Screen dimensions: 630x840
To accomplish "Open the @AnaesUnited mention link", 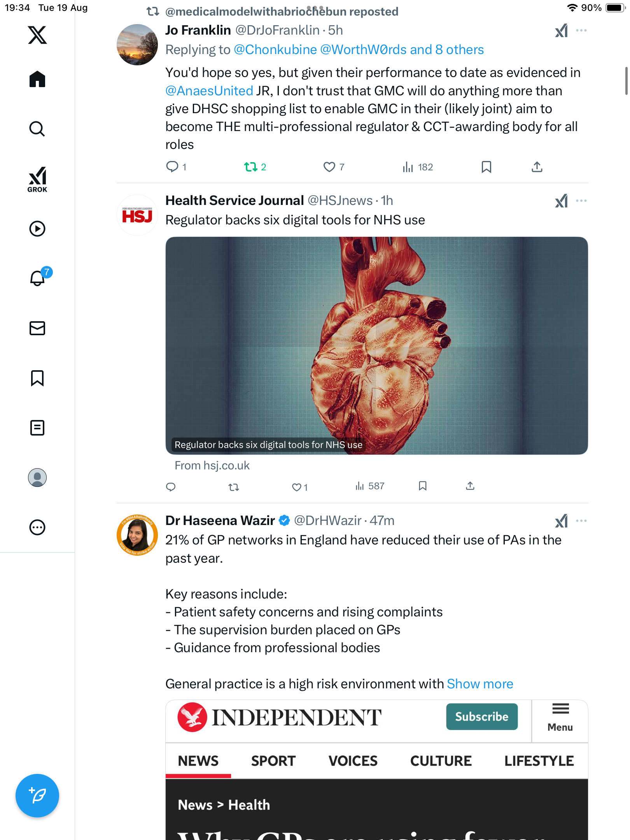I will pos(209,91).
